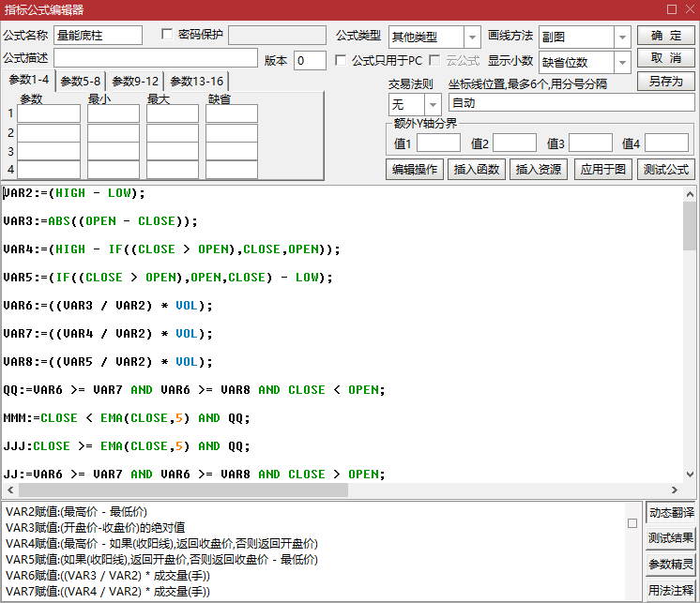Click the 版本 number field
The image size is (700, 603).
[x=310, y=60]
